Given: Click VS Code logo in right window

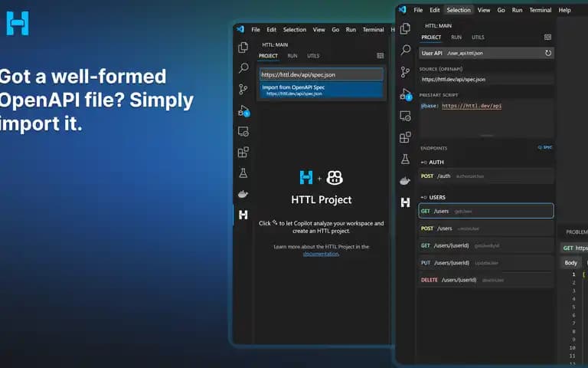Looking at the screenshot, I should 403,10.
